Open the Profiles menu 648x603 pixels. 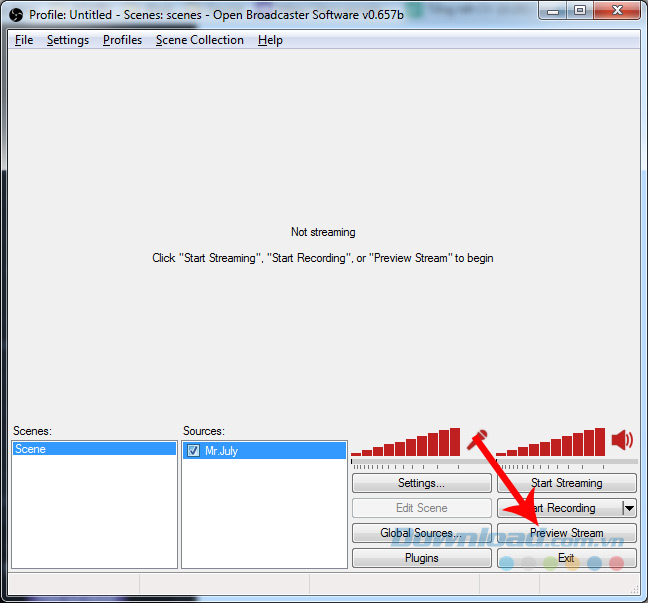pyautogui.click(x=122, y=40)
